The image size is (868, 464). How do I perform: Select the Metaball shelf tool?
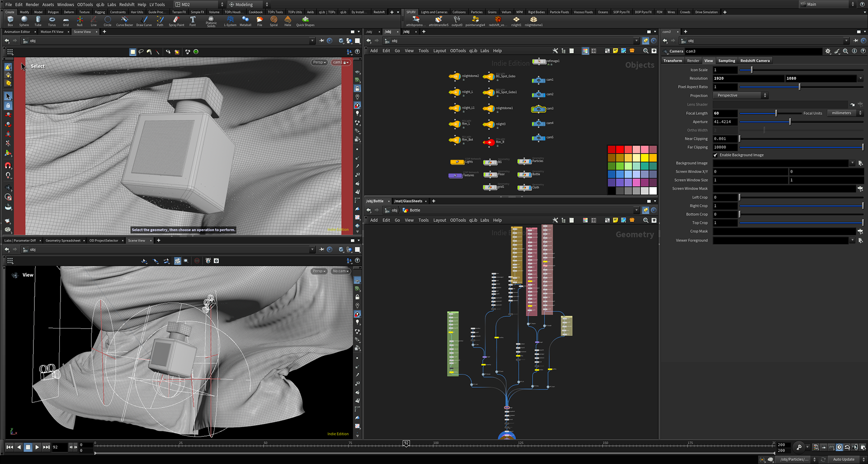(245, 21)
